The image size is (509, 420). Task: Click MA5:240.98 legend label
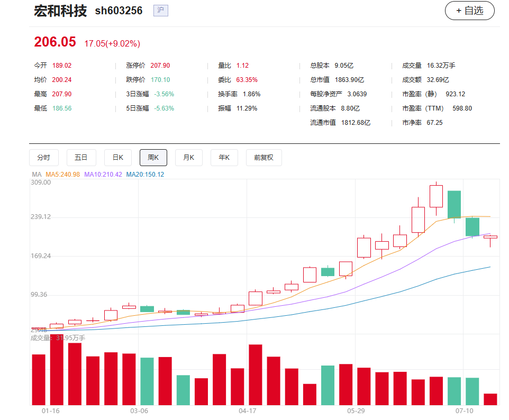tap(62, 175)
